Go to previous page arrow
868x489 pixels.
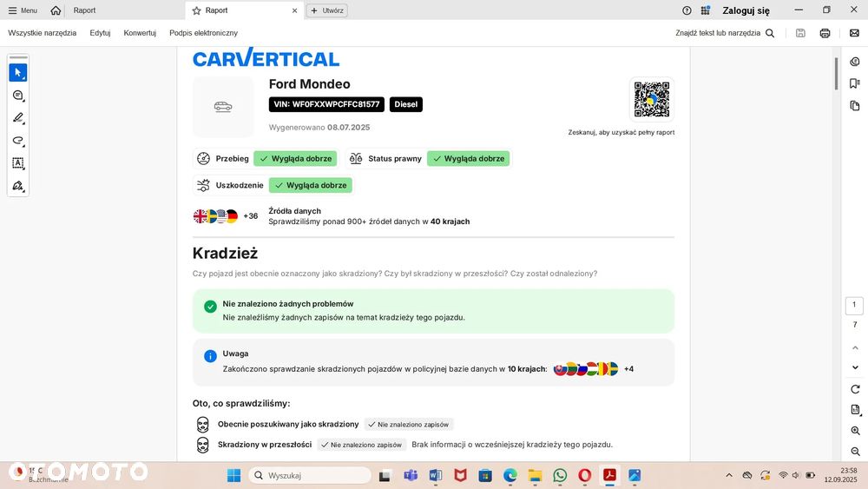point(855,347)
